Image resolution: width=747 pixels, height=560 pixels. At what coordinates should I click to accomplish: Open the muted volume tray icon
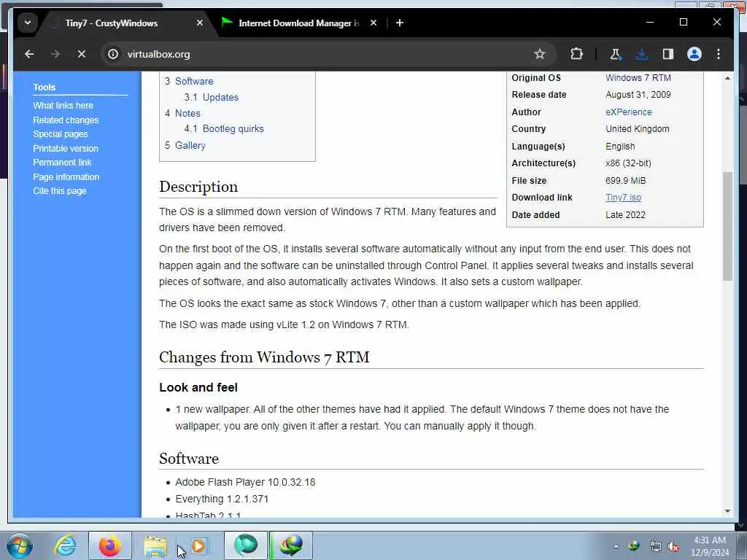673,547
